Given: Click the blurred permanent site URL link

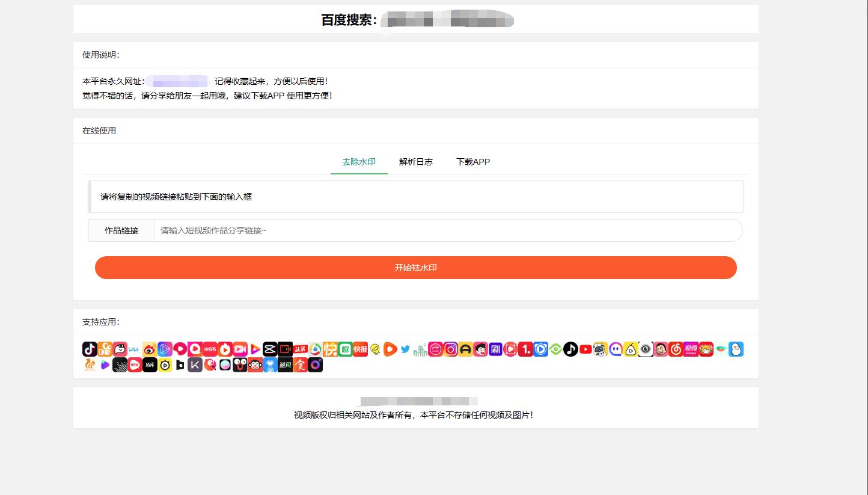Looking at the screenshot, I should [x=179, y=81].
